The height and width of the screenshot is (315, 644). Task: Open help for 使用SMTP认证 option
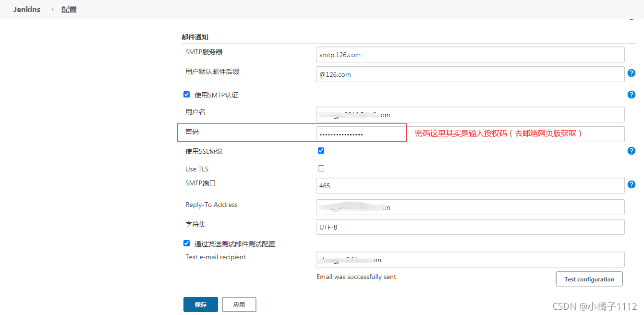click(x=632, y=95)
